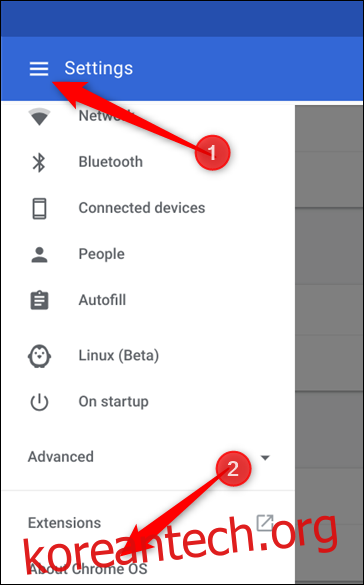Click the Linux penguin icon
The image size is (364, 585).
click(39, 356)
